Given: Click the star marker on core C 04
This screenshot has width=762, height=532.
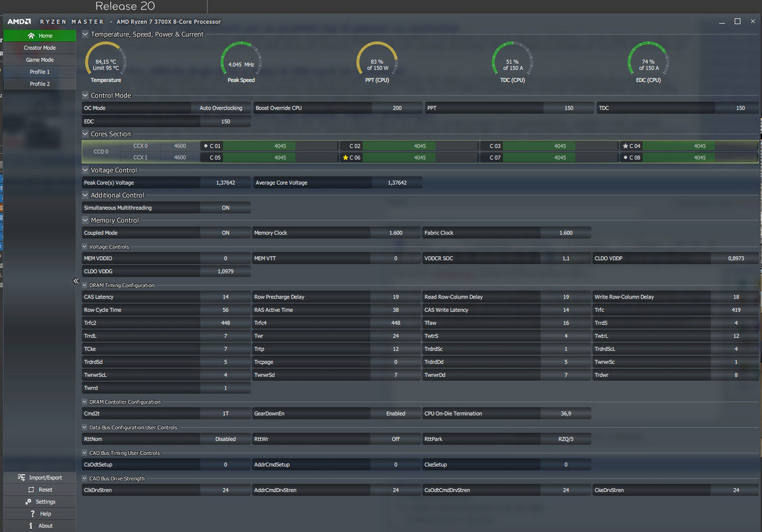Looking at the screenshot, I should (626, 146).
